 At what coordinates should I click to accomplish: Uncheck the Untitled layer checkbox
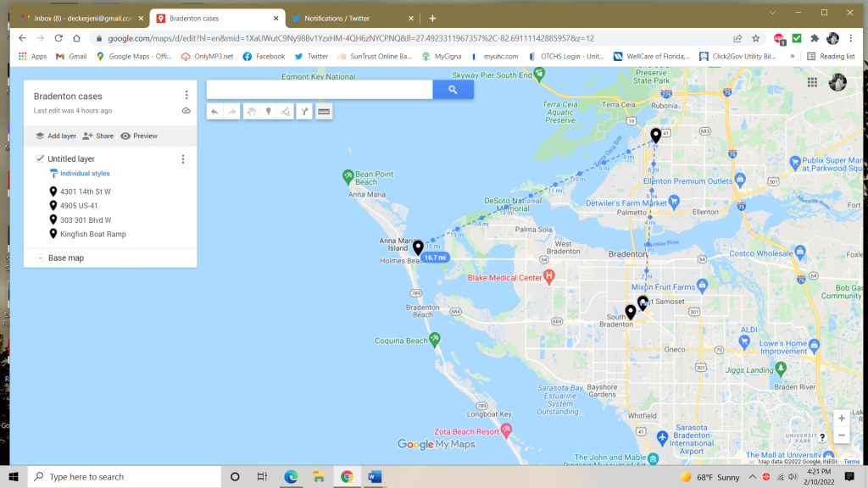pos(40,158)
